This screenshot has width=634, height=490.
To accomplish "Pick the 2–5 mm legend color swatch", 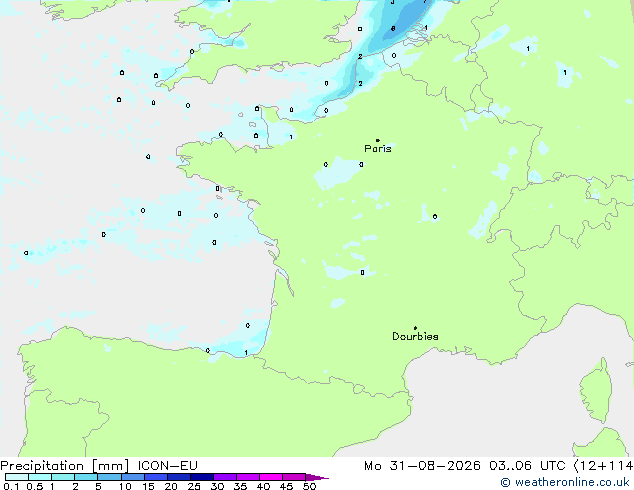I will coord(86,477).
